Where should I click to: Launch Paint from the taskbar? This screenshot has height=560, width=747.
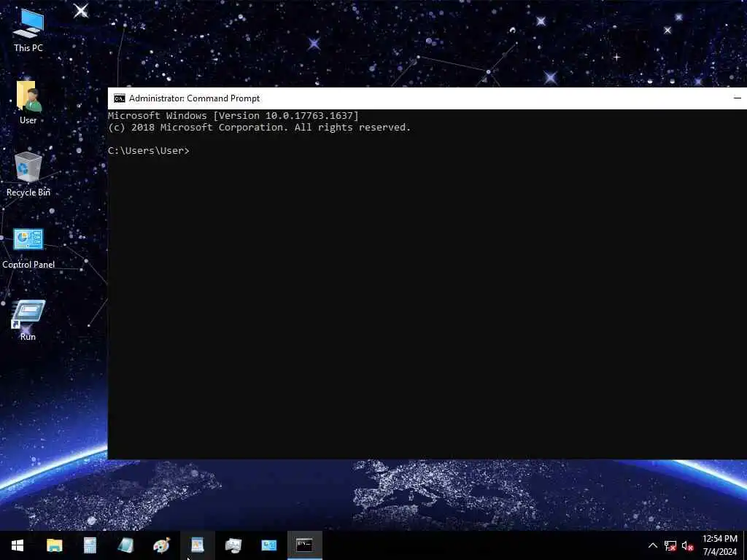pos(161,545)
